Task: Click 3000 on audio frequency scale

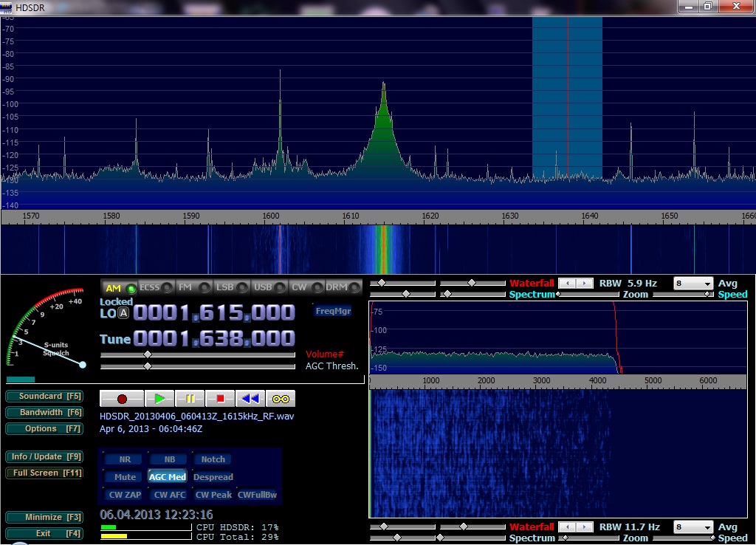Action: coord(541,380)
